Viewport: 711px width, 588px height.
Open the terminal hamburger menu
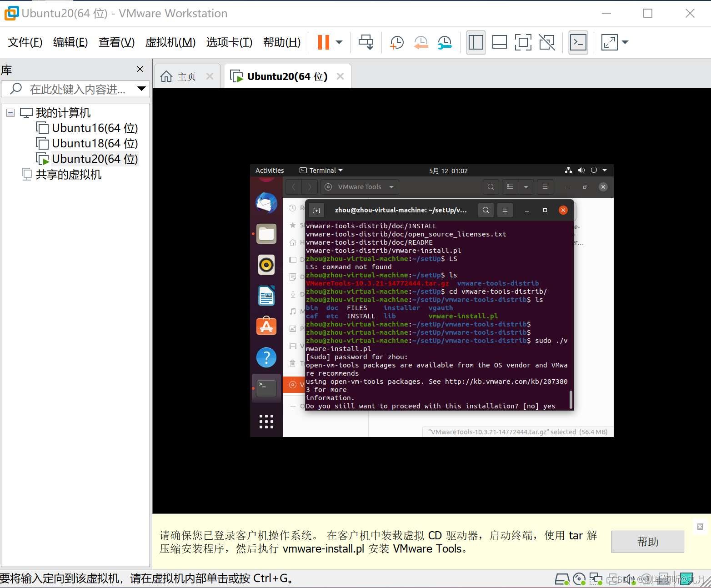point(505,210)
